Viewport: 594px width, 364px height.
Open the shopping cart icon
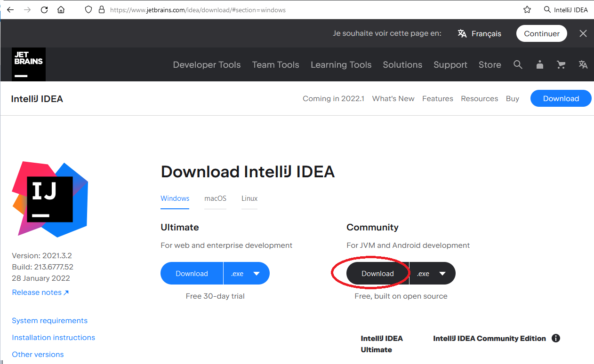[561, 65]
